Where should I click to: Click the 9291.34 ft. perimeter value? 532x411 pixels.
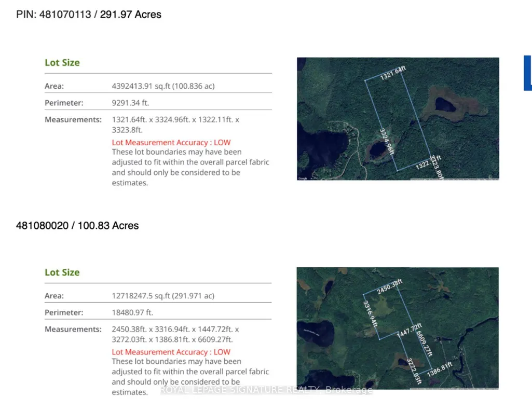(130, 103)
